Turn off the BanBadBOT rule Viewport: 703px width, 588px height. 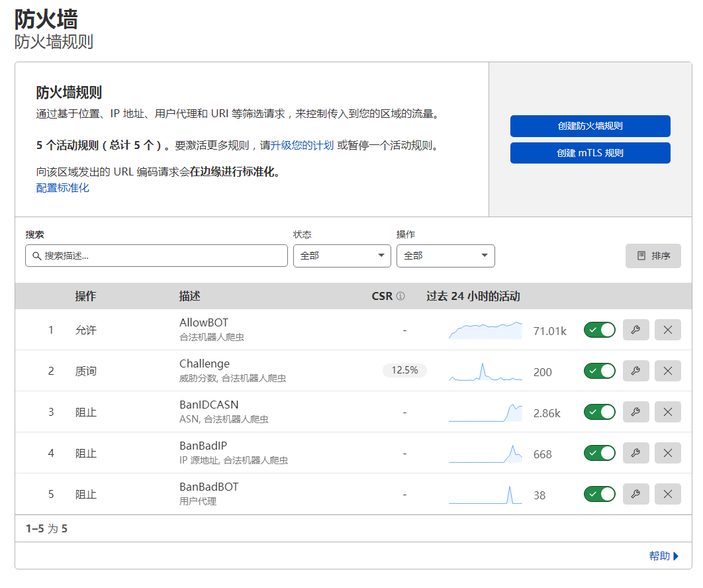pyautogui.click(x=600, y=494)
